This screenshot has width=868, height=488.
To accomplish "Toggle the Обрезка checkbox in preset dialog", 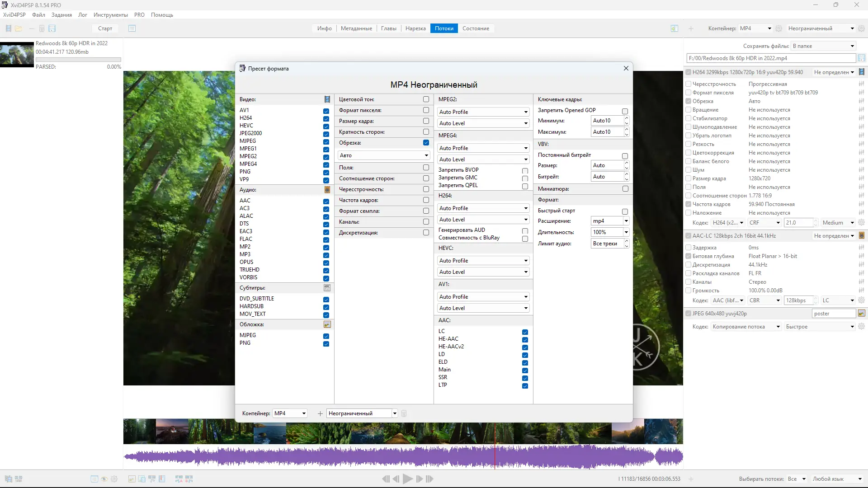I will tap(426, 143).
